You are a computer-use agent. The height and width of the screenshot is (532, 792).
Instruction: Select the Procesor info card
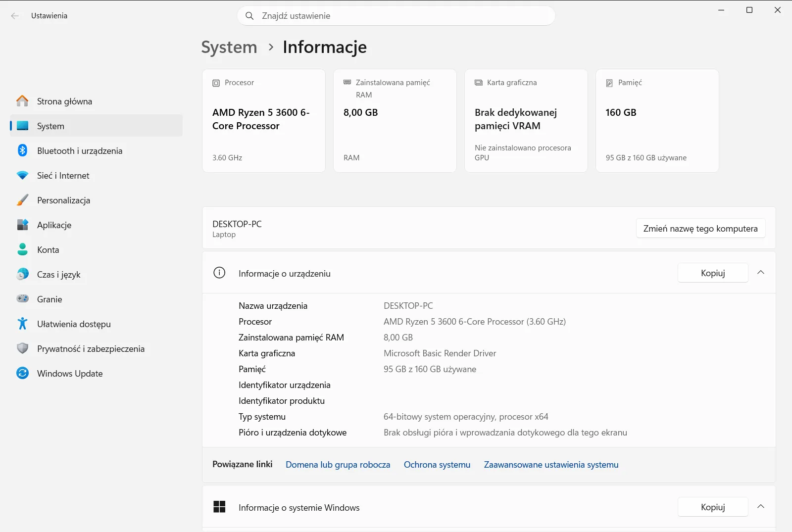[x=264, y=121]
